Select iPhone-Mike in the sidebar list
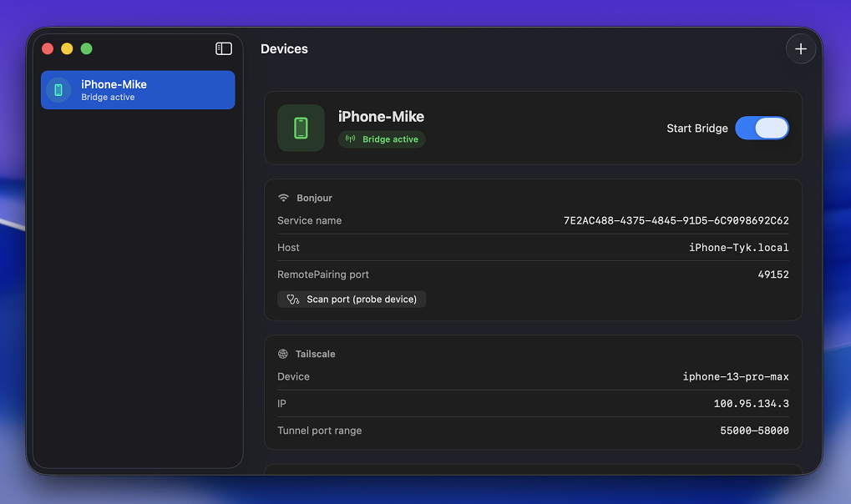 [x=138, y=90]
